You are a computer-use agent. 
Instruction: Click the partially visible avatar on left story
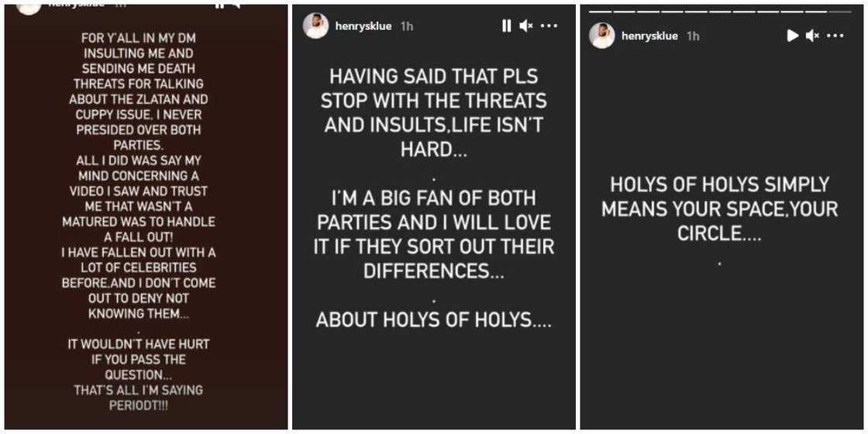[29, 6]
